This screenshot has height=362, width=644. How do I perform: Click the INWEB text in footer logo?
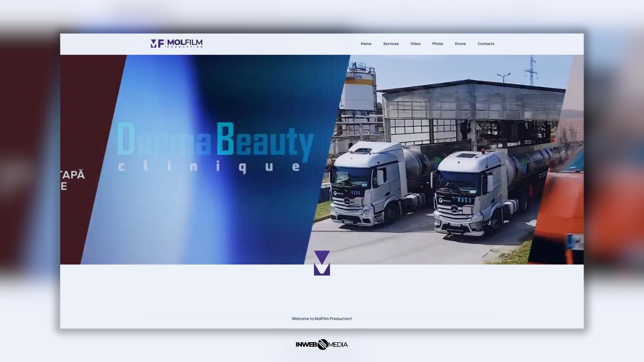click(x=306, y=345)
